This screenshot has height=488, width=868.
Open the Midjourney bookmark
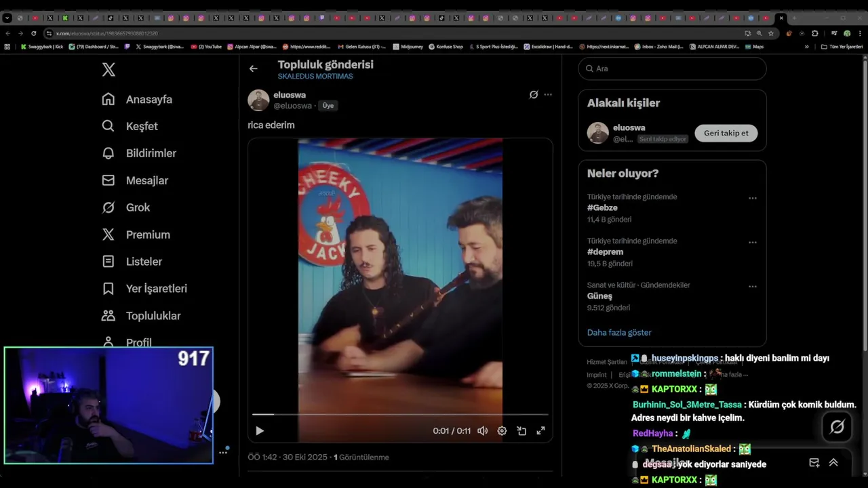408,47
